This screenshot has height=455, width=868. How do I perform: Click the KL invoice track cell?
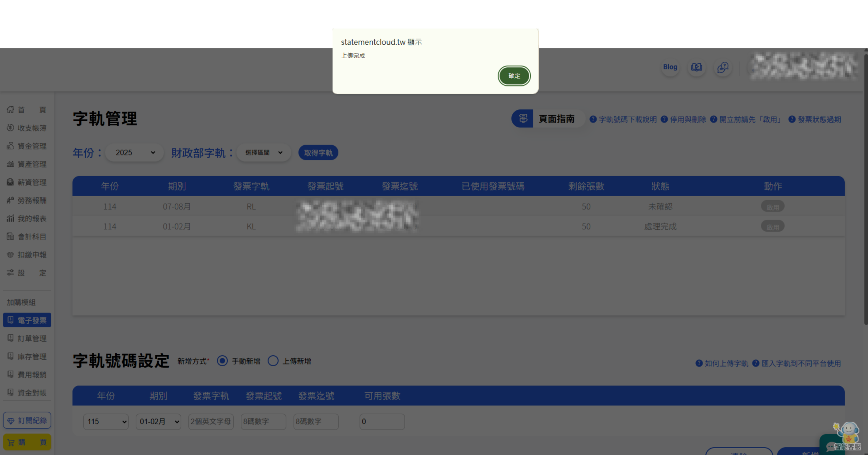tap(251, 226)
